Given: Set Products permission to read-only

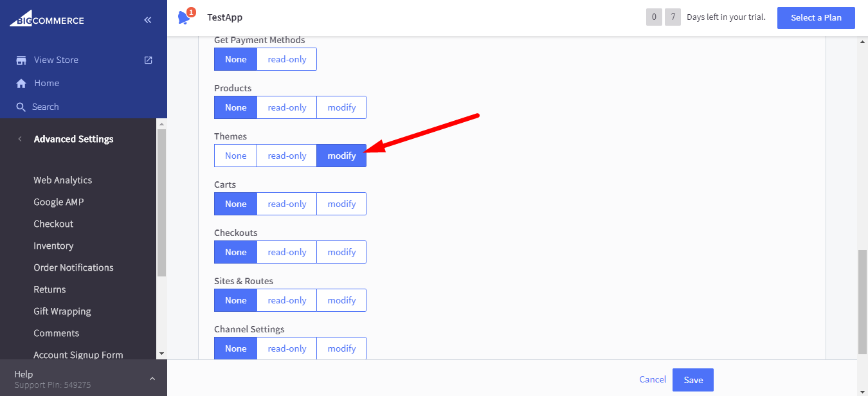Looking at the screenshot, I should click(287, 107).
